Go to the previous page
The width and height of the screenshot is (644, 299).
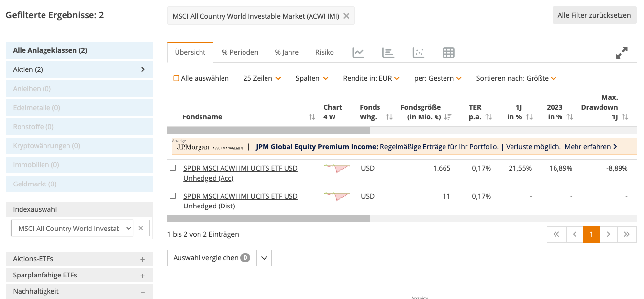pyautogui.click(x=575, y=234)
